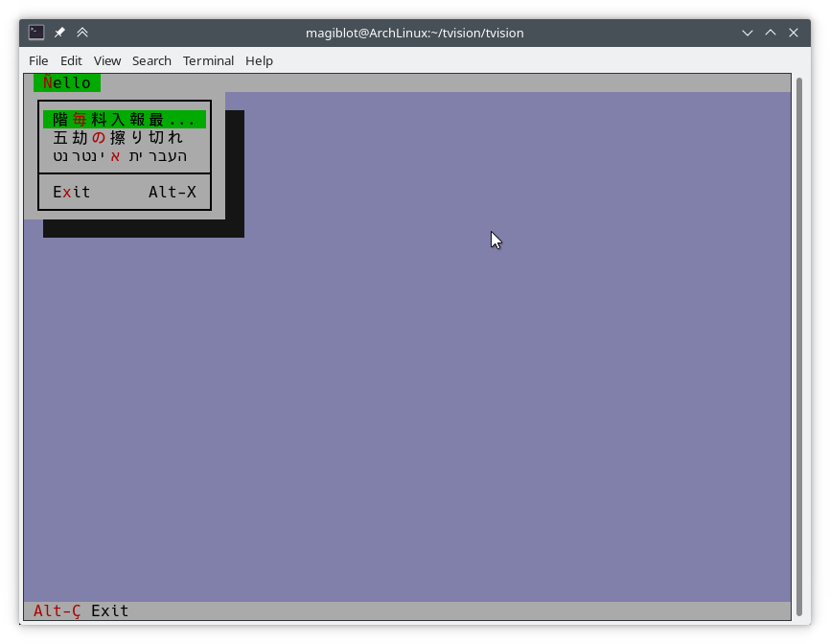
Task: Click the terminal vertical scrollbar
Action: coord(799,347)
